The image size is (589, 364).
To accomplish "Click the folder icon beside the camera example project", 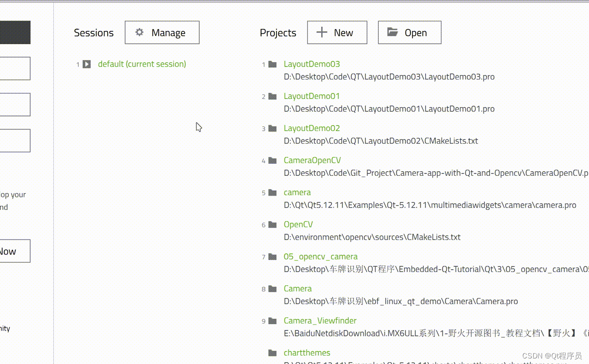I will point(272,193).
